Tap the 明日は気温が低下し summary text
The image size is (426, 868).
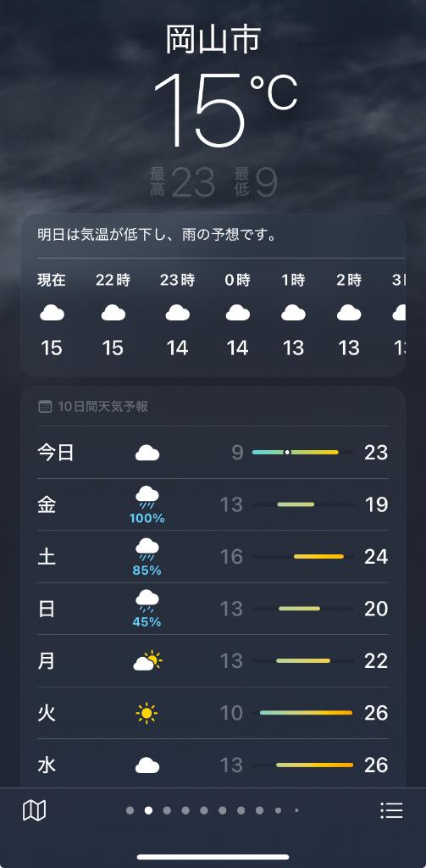click(x=157, y=235)
